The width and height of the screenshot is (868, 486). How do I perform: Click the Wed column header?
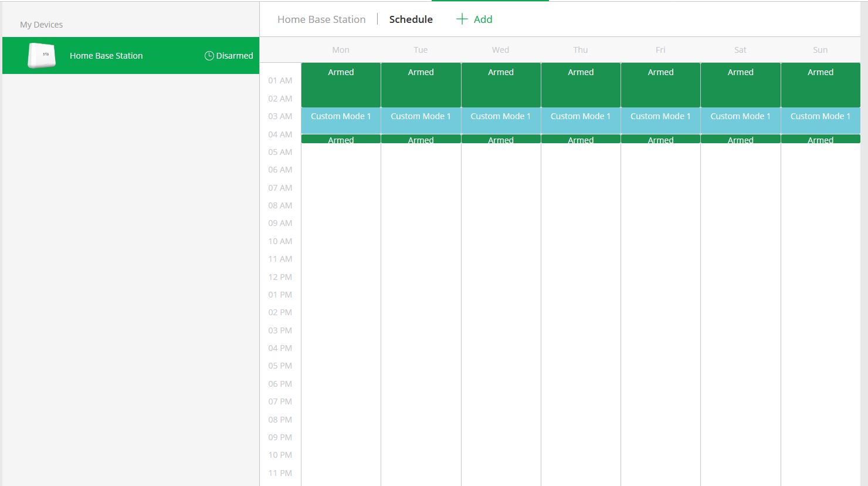coord(500,49)
